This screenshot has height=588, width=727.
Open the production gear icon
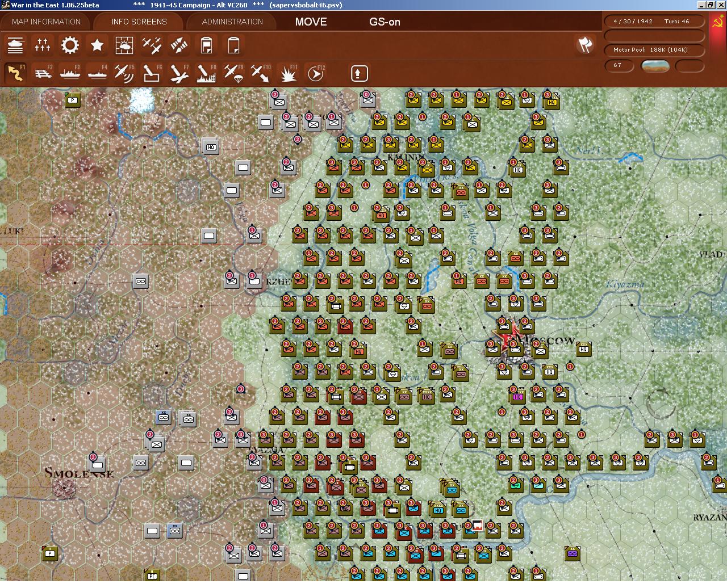pyautogui.click(x=70, y=45)
